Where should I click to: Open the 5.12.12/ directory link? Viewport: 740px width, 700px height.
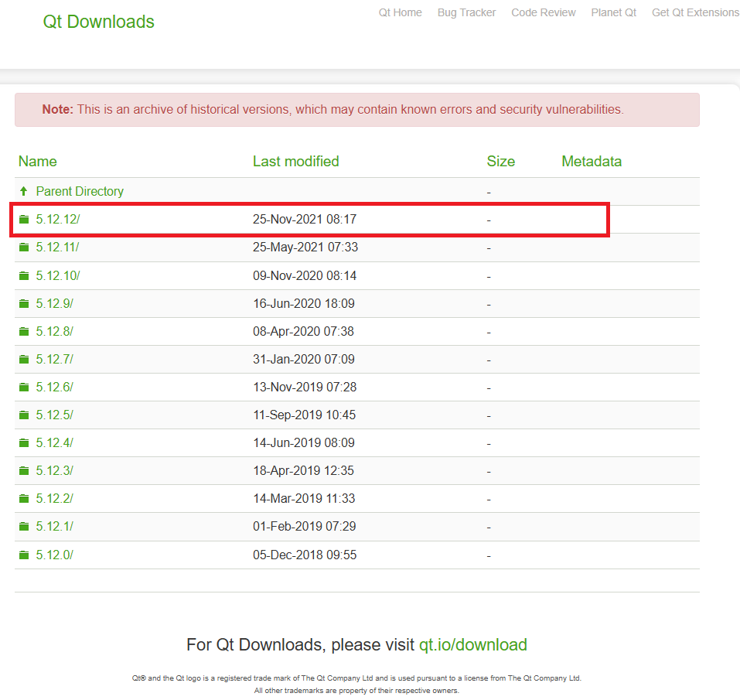coord(58,220)
